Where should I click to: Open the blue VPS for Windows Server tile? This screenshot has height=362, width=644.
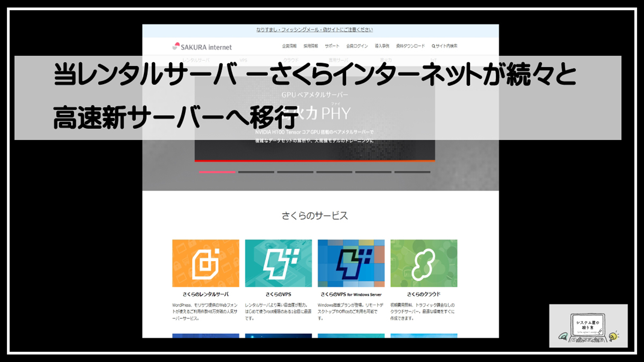point(351,263)
